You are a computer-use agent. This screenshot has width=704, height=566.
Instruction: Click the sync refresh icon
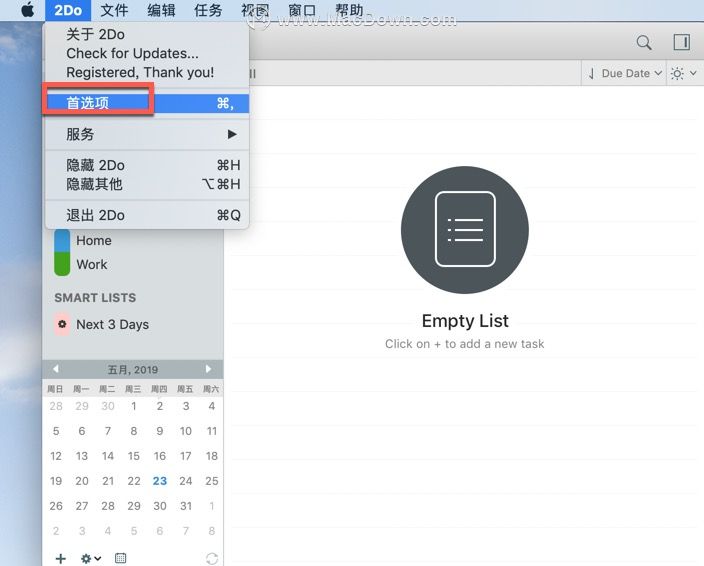pos(212,558)
